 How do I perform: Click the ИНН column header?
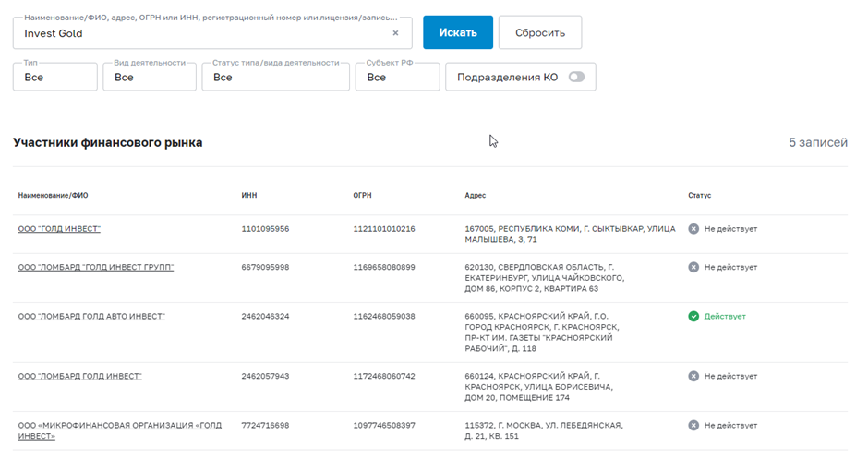click(x=249, y=196)
